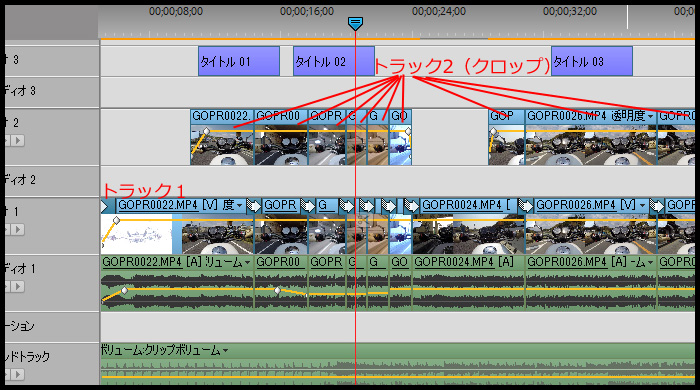
Task: Open dropdown on GOPR0026.MP4 [V] clip
Action: click(642, 206)
